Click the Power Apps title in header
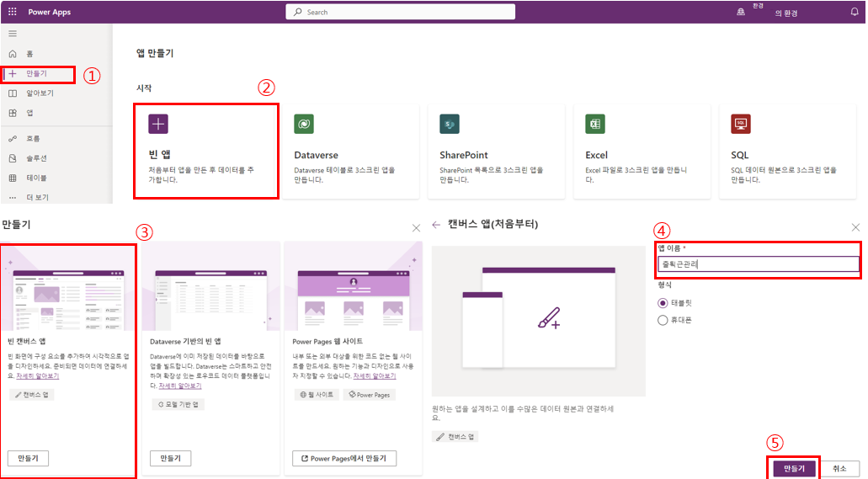 click(x=50, y=12)
